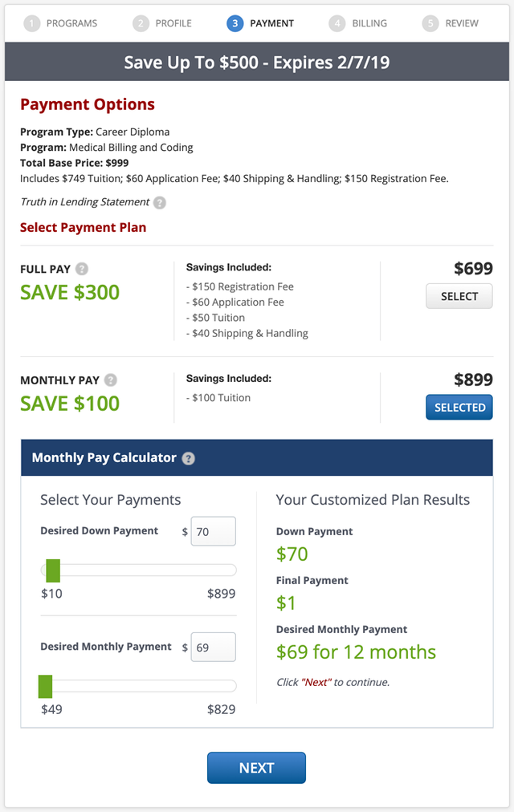
Task: Click the help icon next to Truth in Lending Statement
Action: pyautogui.click(x=160, y=203)
